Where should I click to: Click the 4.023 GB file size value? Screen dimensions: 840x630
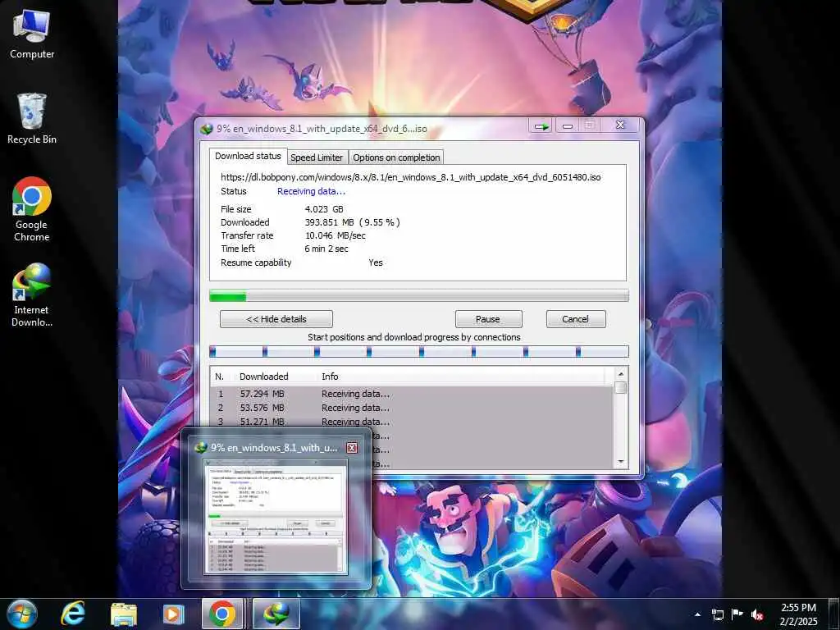point(324,209)
